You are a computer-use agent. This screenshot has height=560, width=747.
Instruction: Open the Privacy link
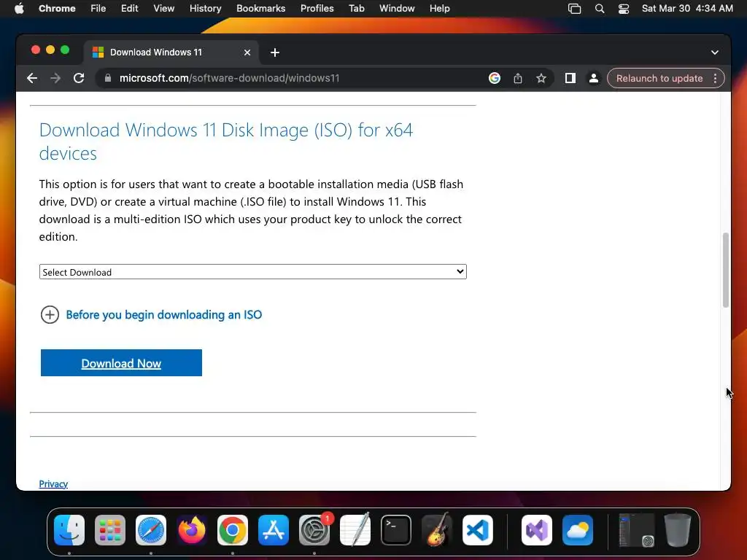click(x=53, y=484)
